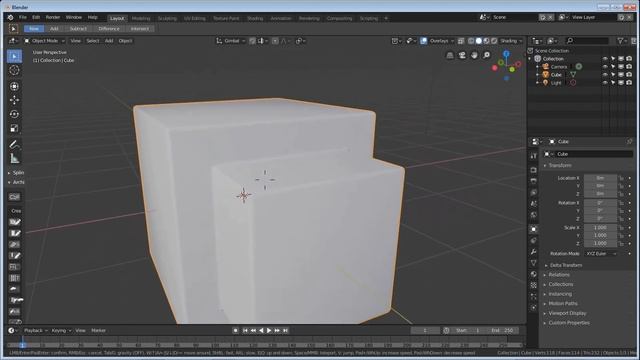Click the outliner search field
The width and height of the screenshot is (640, 360).
click(x=587, y=41)
